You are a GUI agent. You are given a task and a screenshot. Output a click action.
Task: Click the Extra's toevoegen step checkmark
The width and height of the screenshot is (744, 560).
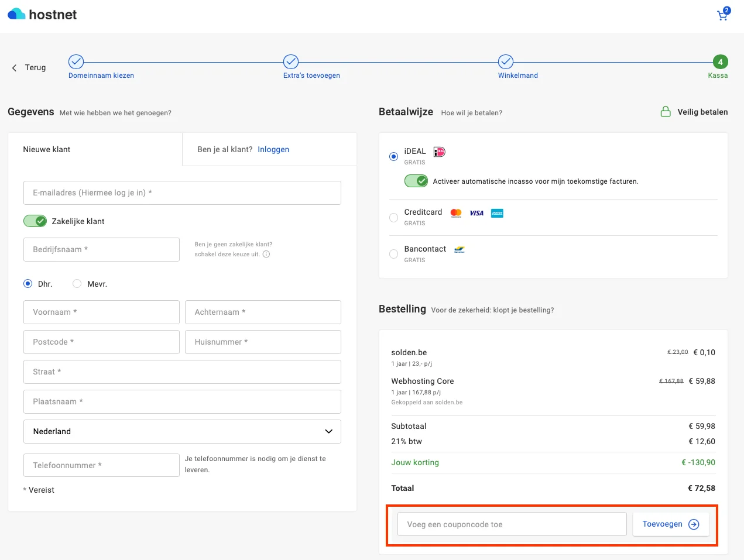(x=291, y=61)
